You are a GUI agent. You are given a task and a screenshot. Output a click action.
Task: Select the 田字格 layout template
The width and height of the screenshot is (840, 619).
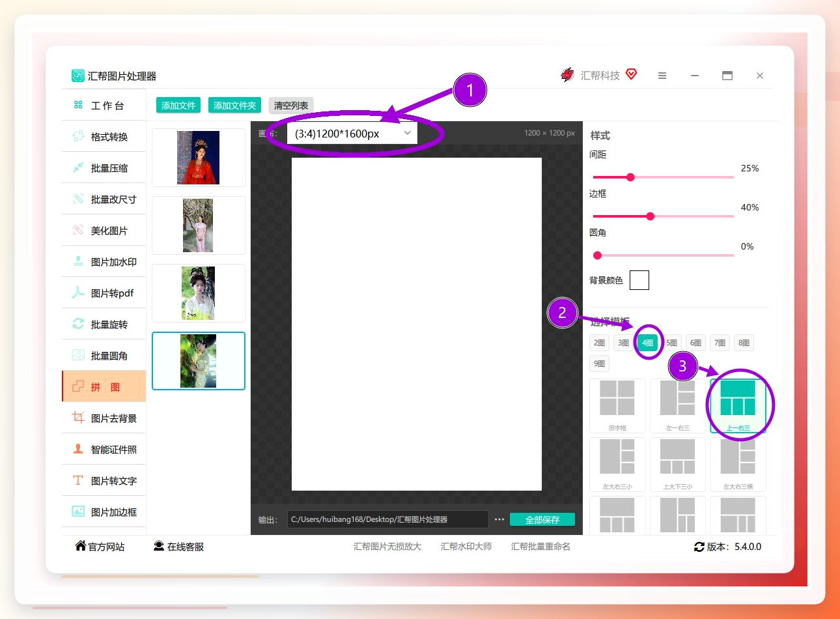click(617, 405)
